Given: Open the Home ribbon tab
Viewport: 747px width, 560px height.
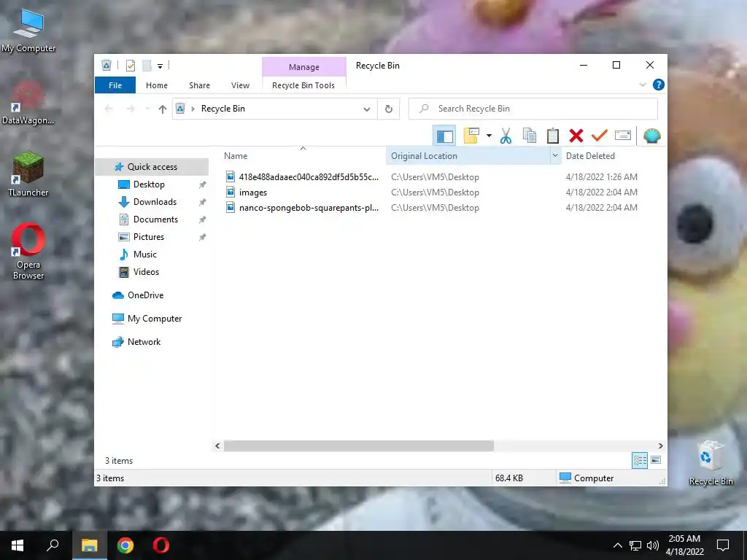Looking at the screenshot, I should pyautogui.click(x=157, y=85).
